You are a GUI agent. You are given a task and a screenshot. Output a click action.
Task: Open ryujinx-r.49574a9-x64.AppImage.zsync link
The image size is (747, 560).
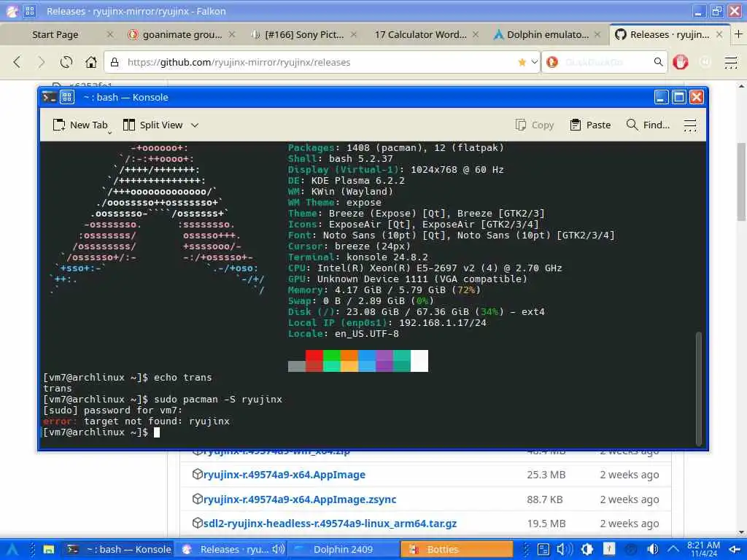(x=300, y=499)
